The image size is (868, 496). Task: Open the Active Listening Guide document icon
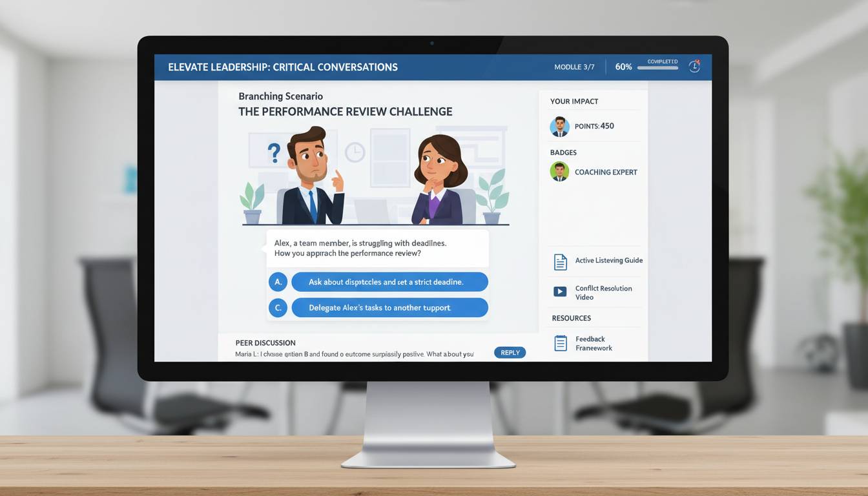[560, 262]
